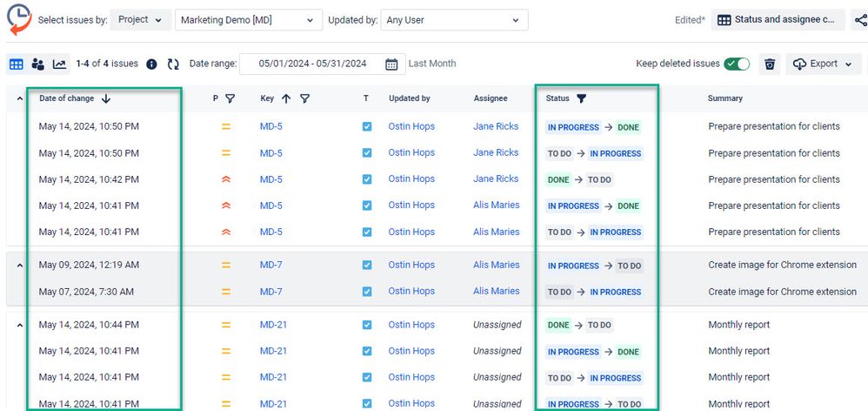This screenshot has height=411, width=868.
Task: Open the Project selection type dropdown
Action: (x=141, y=20)
